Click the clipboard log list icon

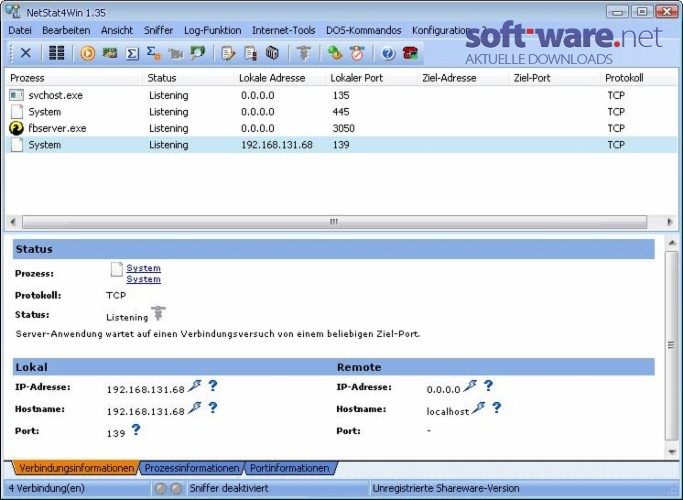(x=250, y=53)
